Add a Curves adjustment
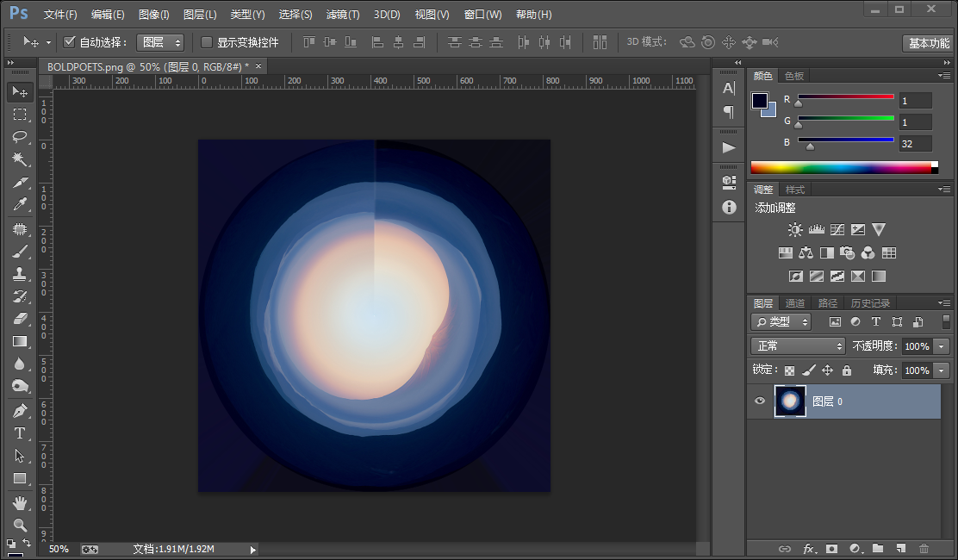 [837, 230]
